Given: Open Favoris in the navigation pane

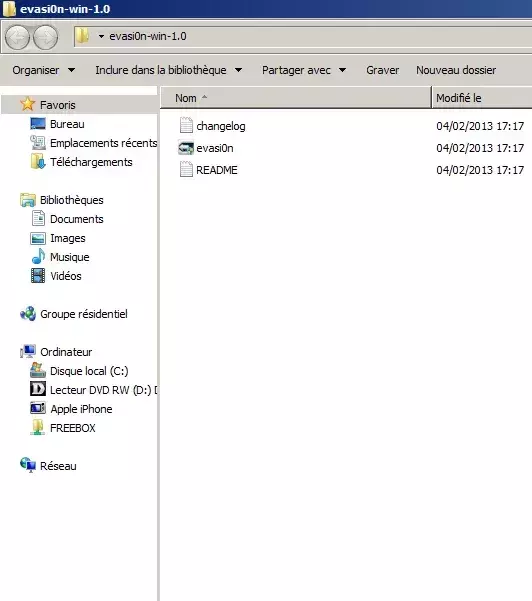Looking at the screenshot, I should [x=58, y=105].
